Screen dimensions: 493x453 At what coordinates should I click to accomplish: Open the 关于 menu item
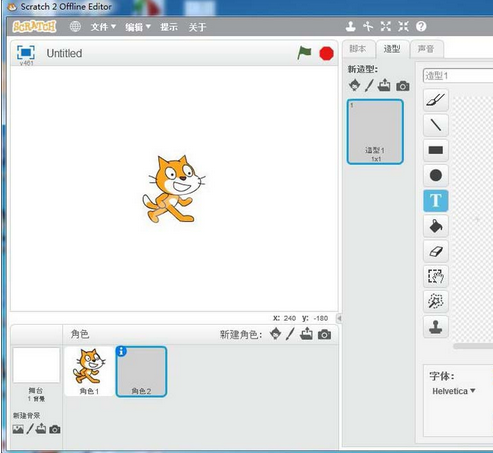click(197, 27)
